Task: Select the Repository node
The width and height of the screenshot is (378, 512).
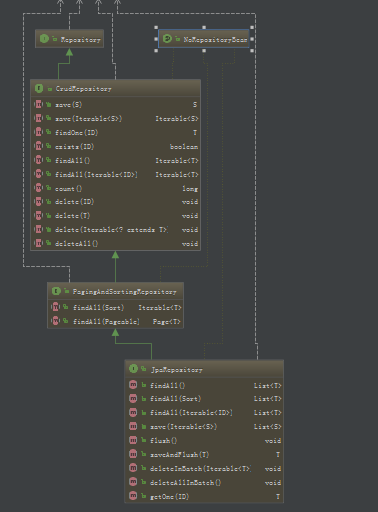Action: pyautogui.click(x=69, y=39)
